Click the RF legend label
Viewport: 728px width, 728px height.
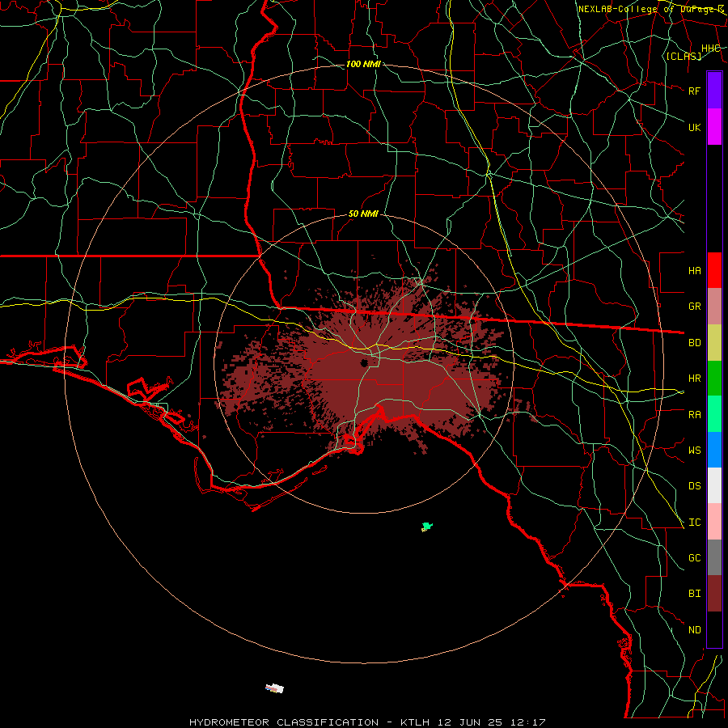pos(694,91)
